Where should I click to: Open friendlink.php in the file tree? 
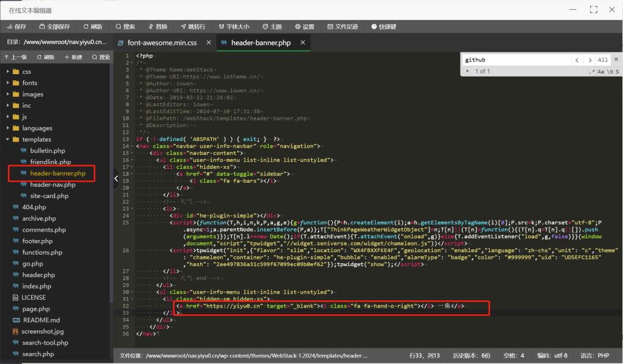tap(50, 162)
